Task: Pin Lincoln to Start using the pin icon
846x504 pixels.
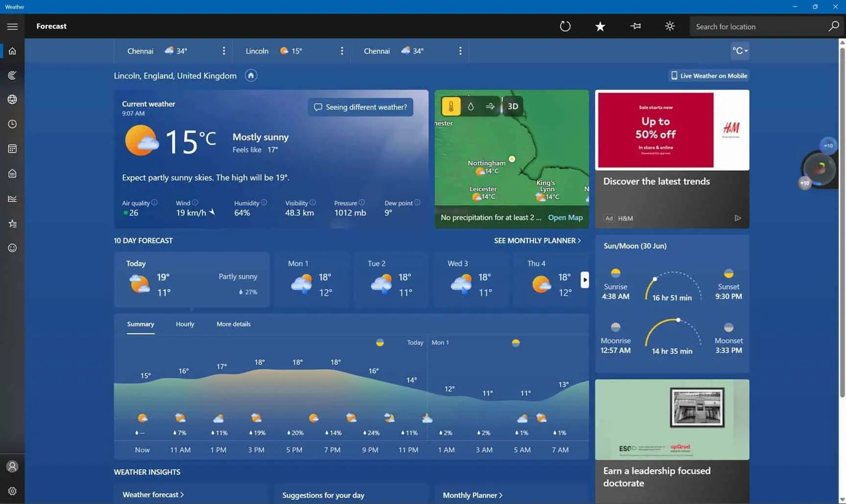Action: pyautogui.click(x=635, y=26)
